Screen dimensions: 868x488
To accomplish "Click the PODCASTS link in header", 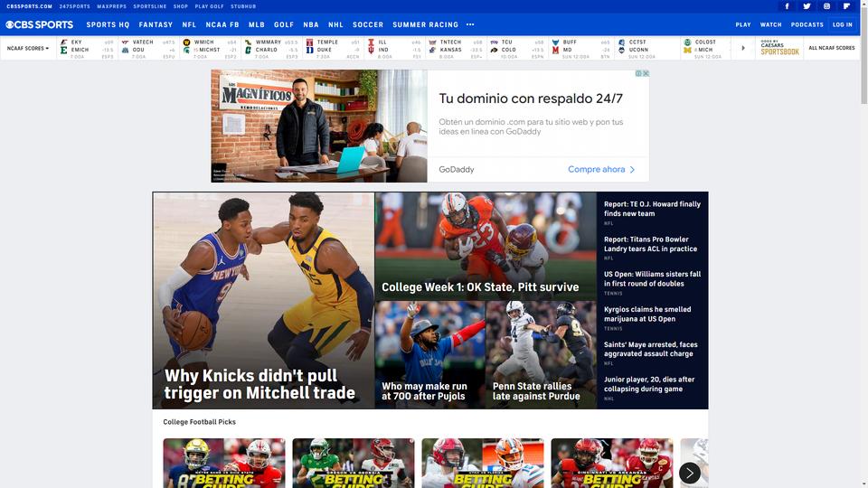I will (807, 25).
